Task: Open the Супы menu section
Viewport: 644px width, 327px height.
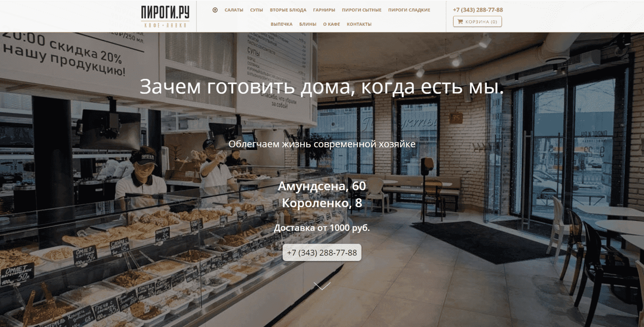Action: click(x=256, y=10)
